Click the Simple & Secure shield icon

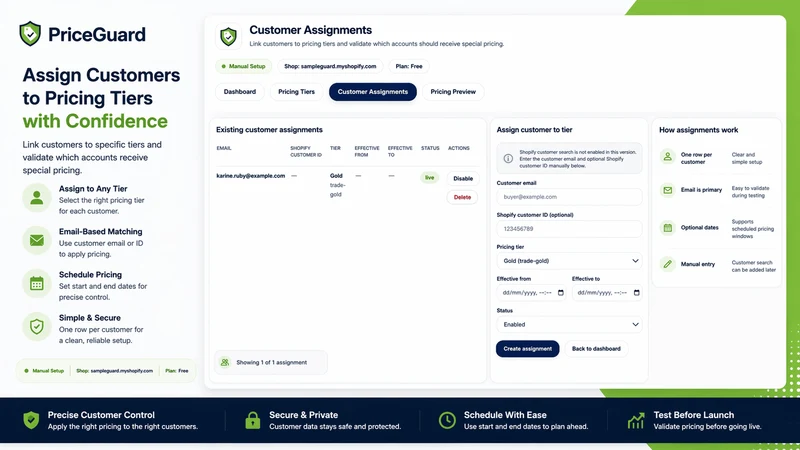[37, 327]
